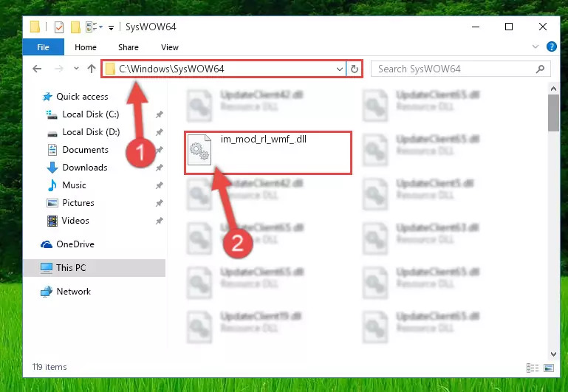
Task: Click the pin icon next to Music
Action: point(159,186)
